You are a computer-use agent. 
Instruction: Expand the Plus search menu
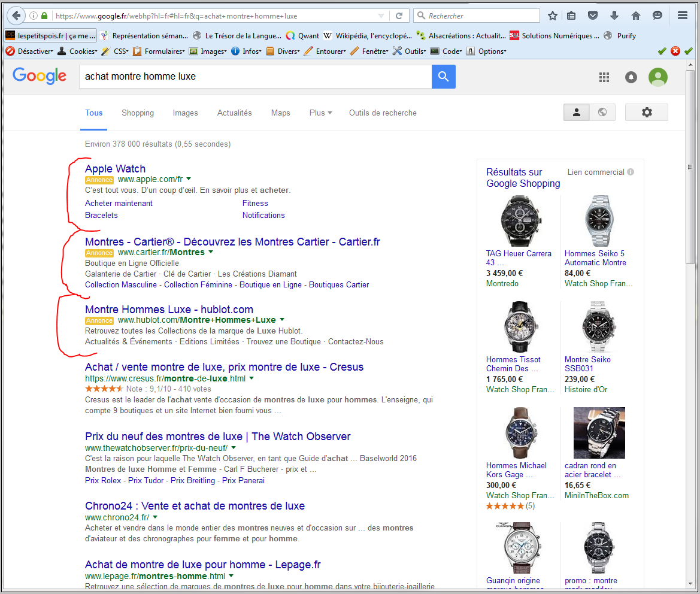click(x=320, y=113)
